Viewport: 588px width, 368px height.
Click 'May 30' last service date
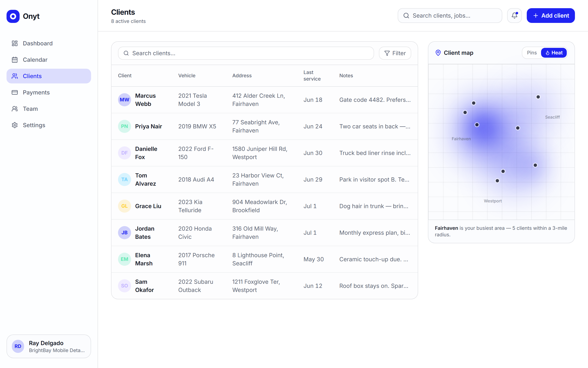point(313,259)
